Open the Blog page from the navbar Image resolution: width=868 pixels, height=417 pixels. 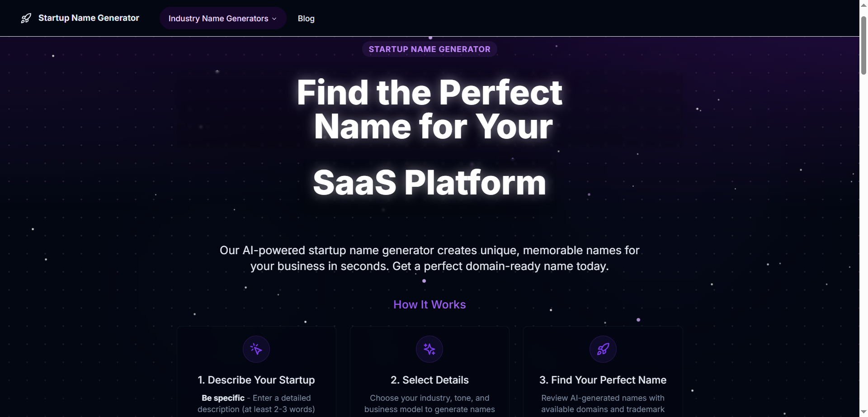[306, 19]
